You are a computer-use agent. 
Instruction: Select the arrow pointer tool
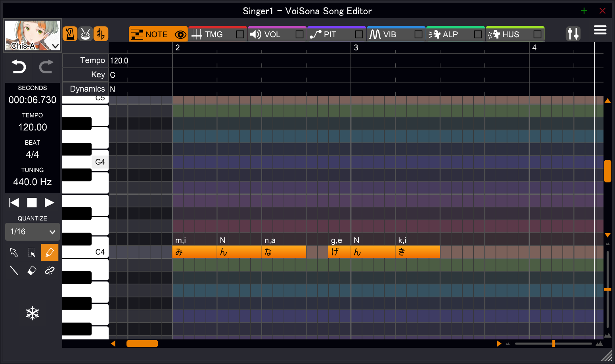pos(14,253)
